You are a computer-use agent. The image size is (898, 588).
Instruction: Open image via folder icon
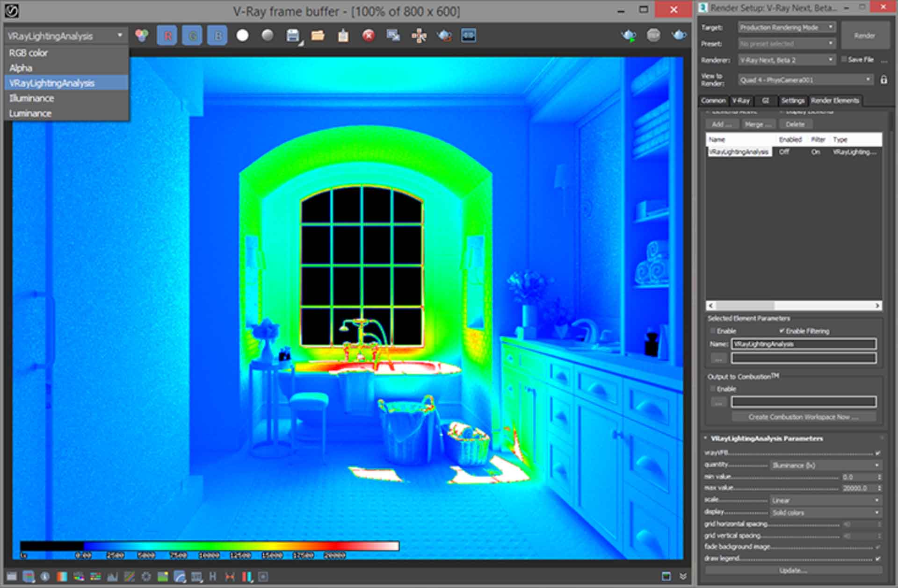[318, 36]
